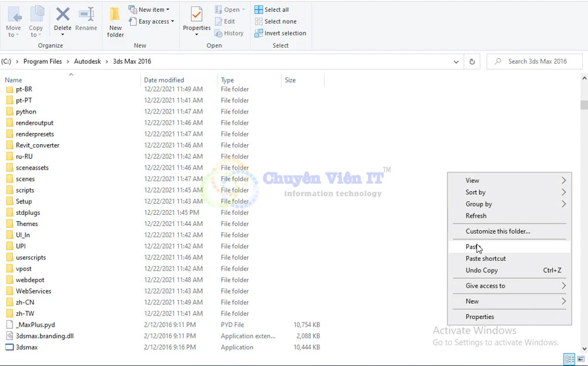Select Refresh in context menu

tap(476, 216)
